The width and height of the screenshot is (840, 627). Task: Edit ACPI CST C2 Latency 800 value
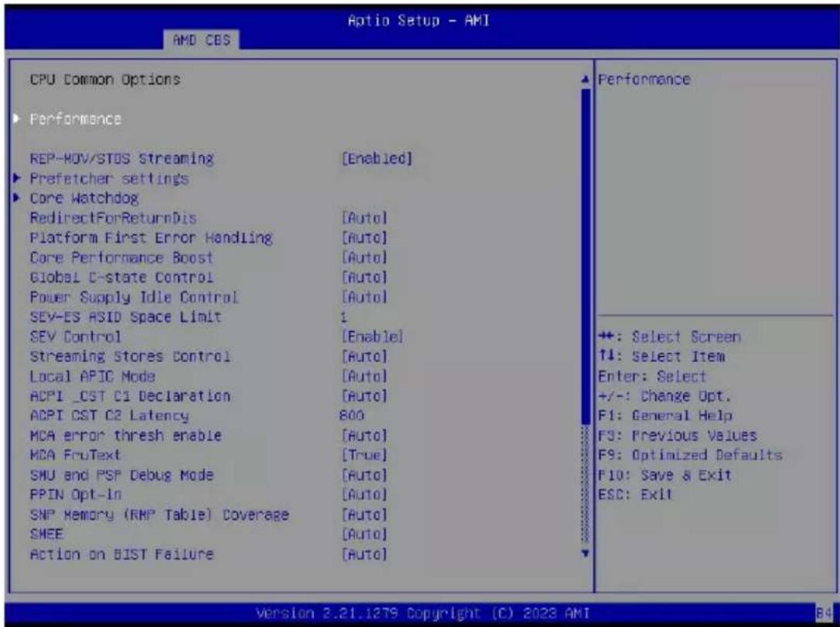[x=352, y=415]
